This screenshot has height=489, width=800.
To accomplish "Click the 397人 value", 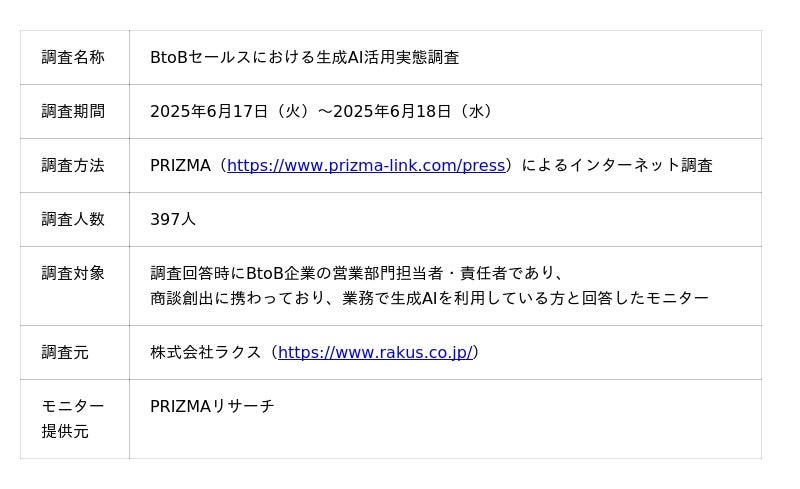I will pyautogui.click(x=172, y=219).
